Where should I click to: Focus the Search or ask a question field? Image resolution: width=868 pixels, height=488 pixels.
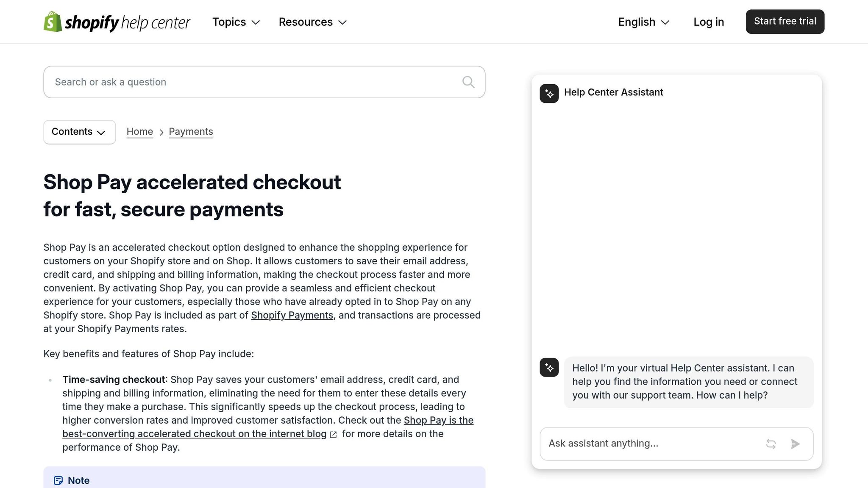[x=264, y=82]
